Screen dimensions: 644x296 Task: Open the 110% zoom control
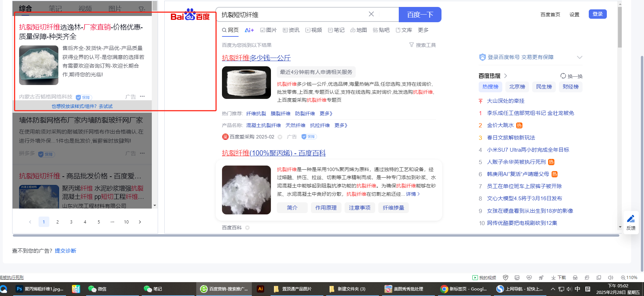click(x=629, y=278)
